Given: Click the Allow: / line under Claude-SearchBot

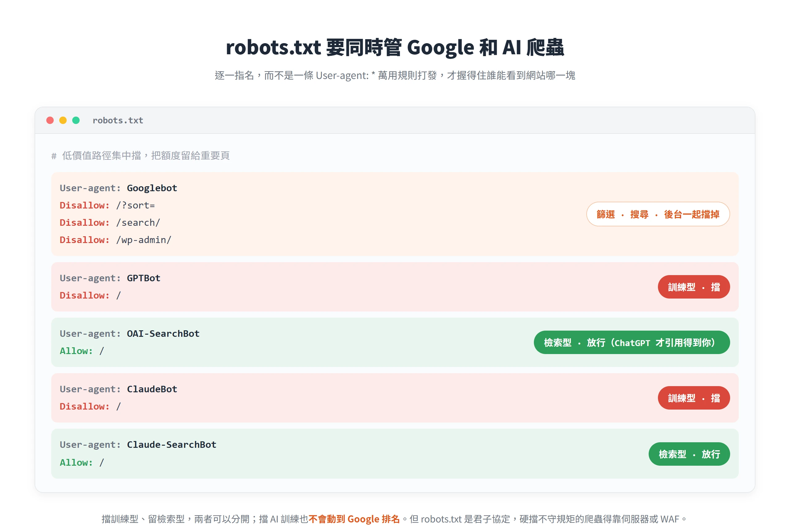Looking at the screenshot, I should (x=82, y=463).
